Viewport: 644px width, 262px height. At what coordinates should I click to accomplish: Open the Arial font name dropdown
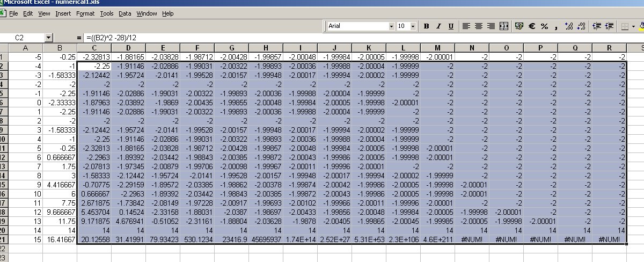391,26
